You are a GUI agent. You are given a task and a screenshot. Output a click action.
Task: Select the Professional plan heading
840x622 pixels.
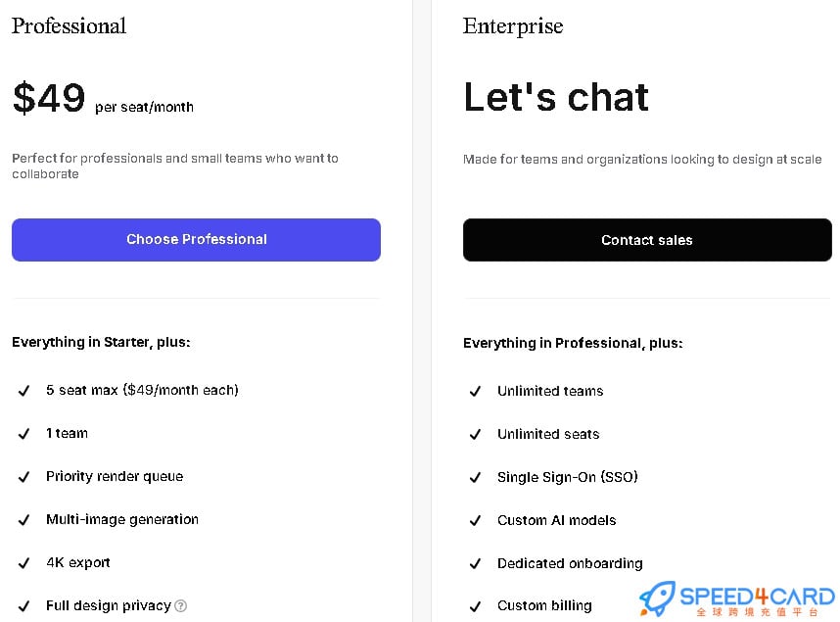(x=70, y=25)
